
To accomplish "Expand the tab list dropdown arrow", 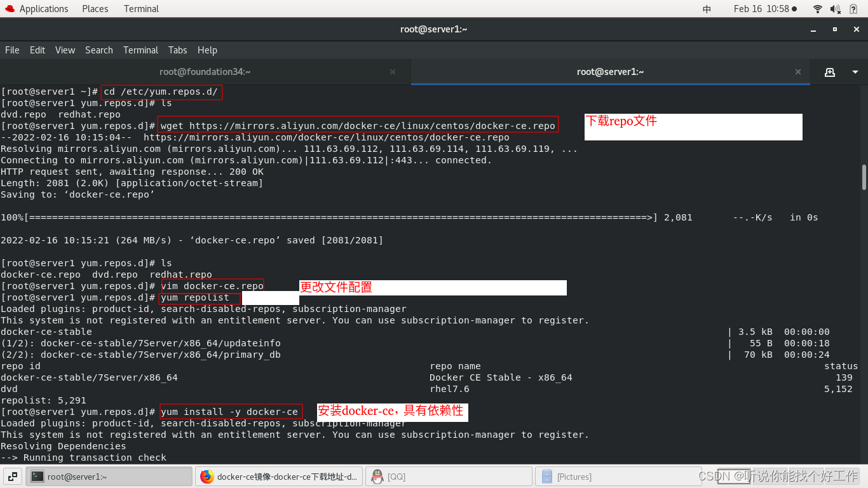I will pyautogui.click(x=855, y=72).
